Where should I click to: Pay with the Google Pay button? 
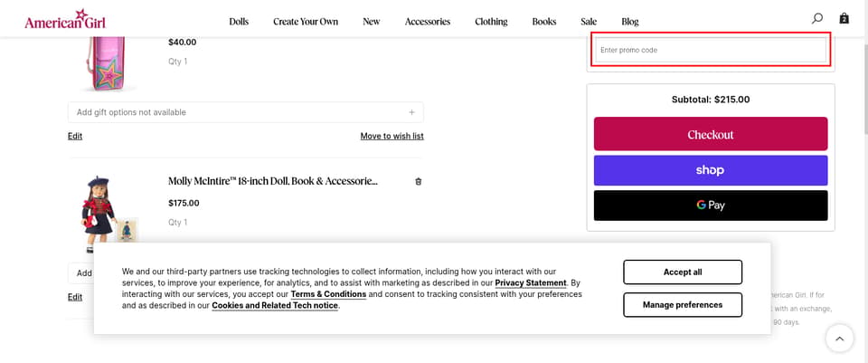point(711,205)
